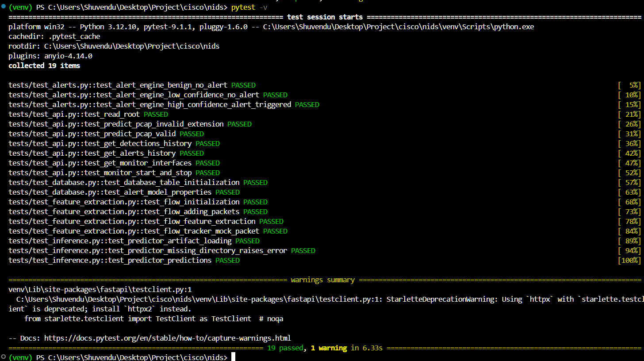This screenshot has height=361, width=644.
Task: Click test_alert_engine_benign_no_alert result line
Action: tap(132, 85)
